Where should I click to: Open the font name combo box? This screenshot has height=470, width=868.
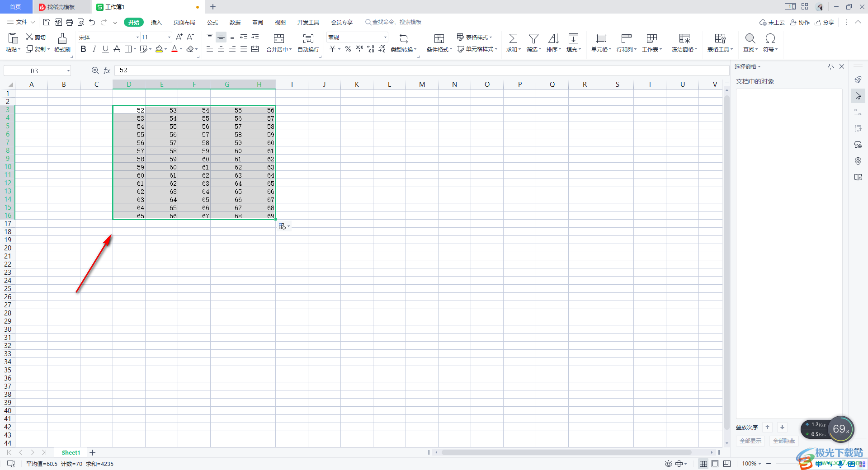[x=108, y=37]
